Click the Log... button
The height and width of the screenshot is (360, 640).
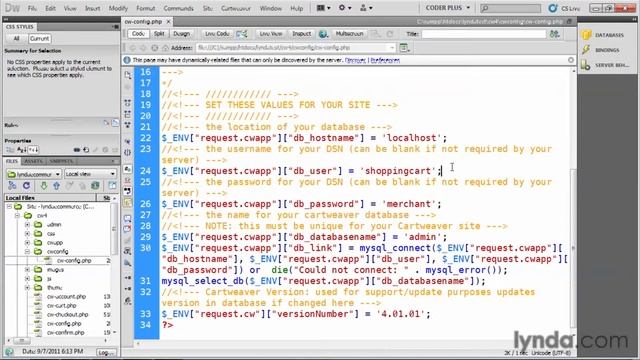(107, 352)
